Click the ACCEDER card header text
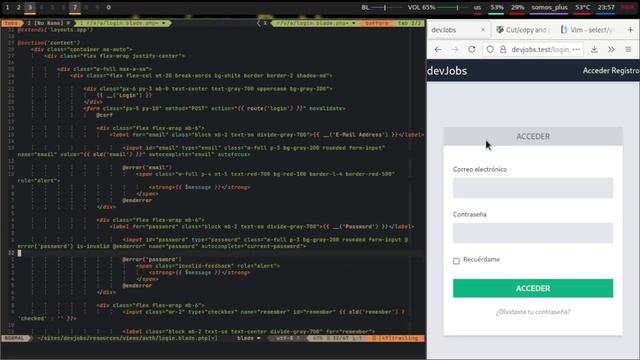Image resolution: width=640 pixels, height=360 pixels. click(533, 136)
